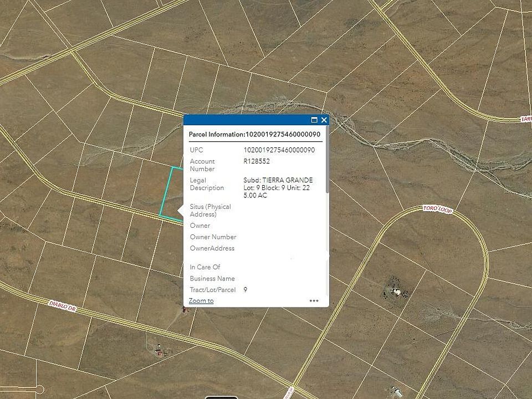The width and height of the screenshot is (532, 399).
Task: Click the TORO LOOP road label
Action: (437, 209)
